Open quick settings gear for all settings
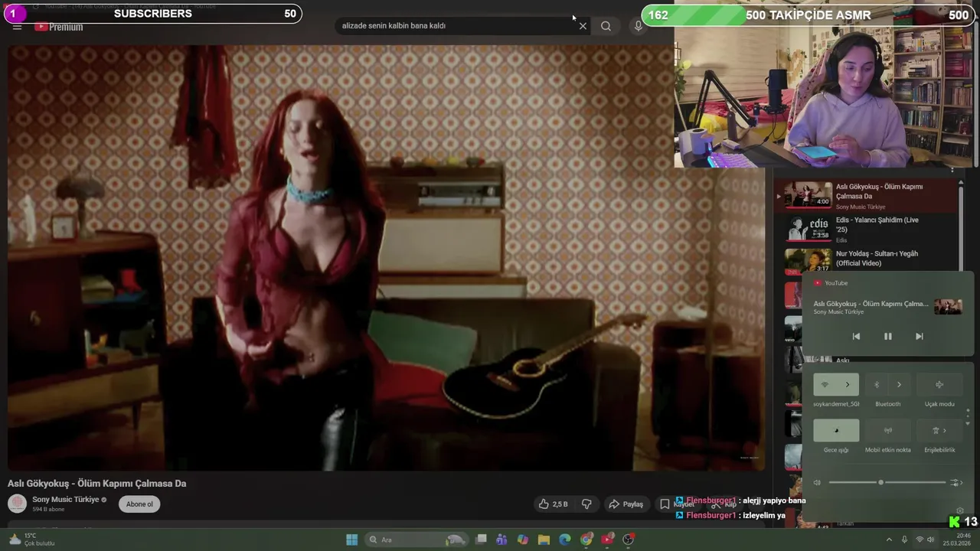 (x=960, y=510)
